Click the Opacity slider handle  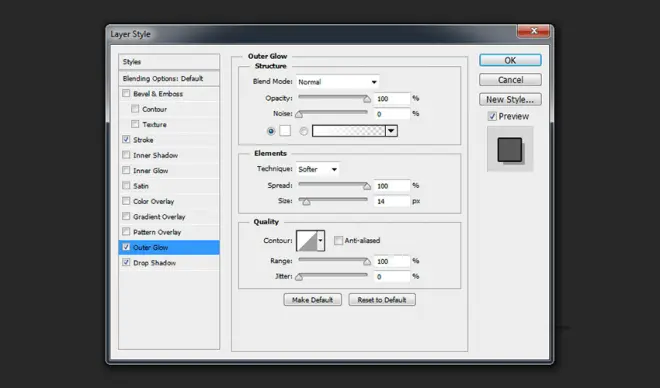click(x=367, y=99)
